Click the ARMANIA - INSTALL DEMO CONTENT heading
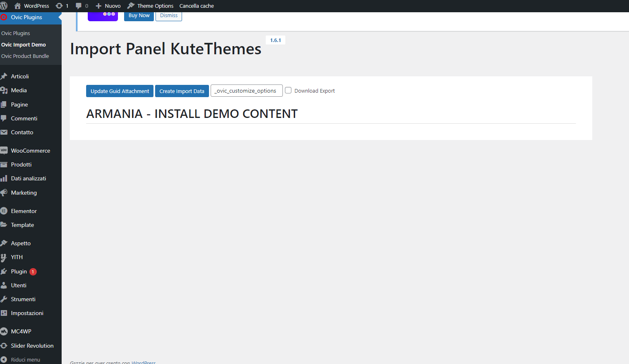 tap(192, 114)
